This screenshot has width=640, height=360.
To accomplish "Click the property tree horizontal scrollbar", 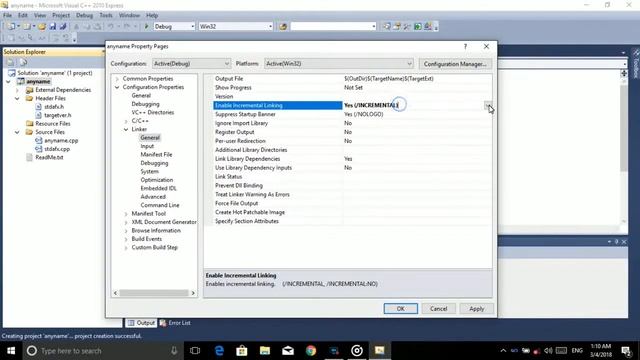I will click(154, 293).
